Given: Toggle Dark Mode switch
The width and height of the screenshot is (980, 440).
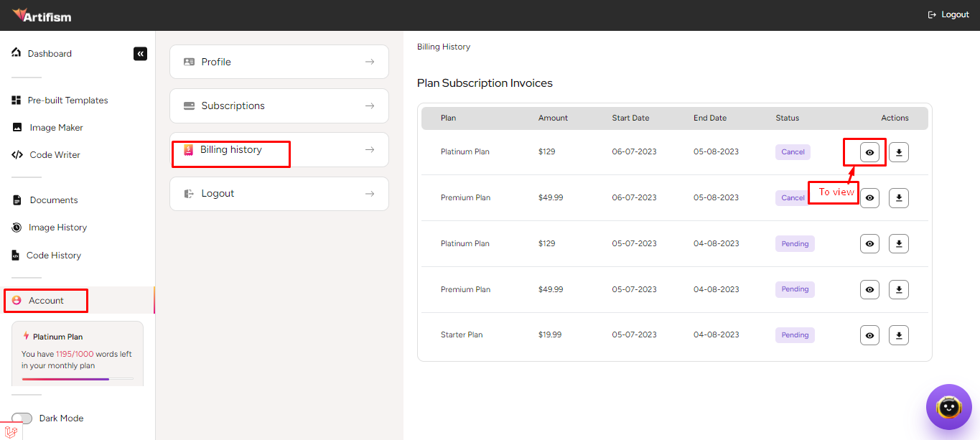Looking at the screenshot, I should point(22,418).
